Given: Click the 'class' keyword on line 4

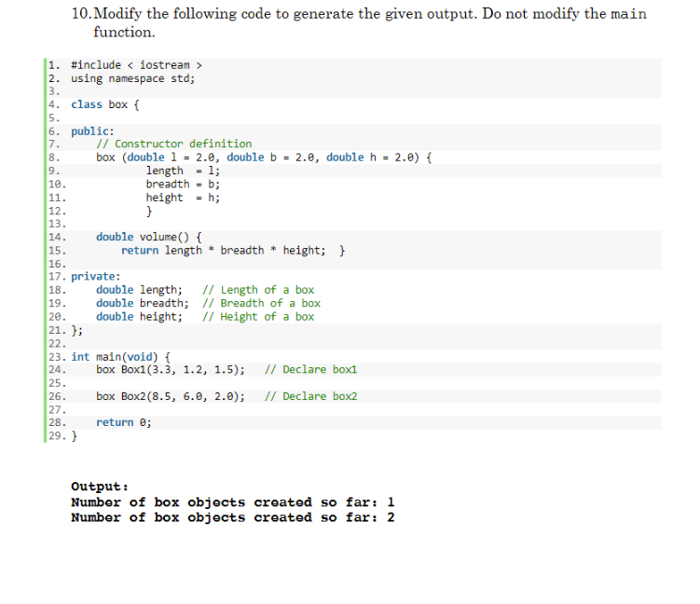Looking at the screenshot, I should [87, 104].
